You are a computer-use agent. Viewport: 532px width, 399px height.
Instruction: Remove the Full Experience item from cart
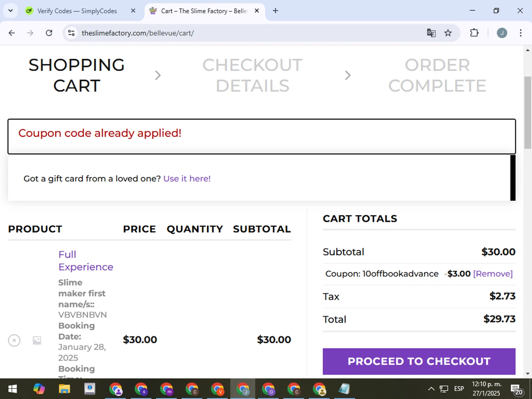(x=14, y=340)
